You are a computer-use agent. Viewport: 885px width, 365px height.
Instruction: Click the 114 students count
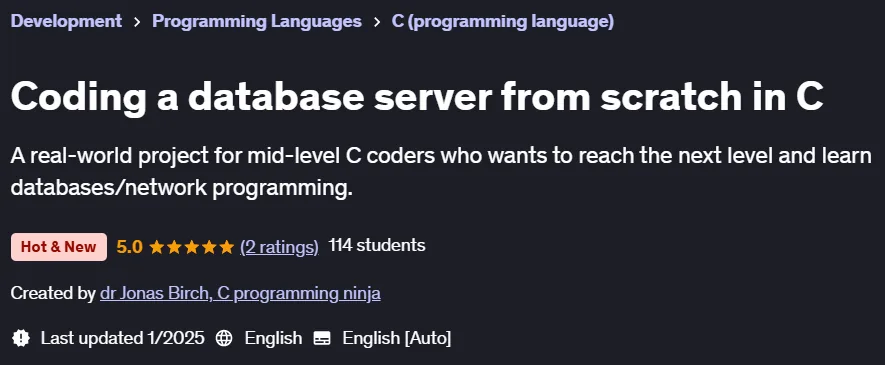point(376,245)
